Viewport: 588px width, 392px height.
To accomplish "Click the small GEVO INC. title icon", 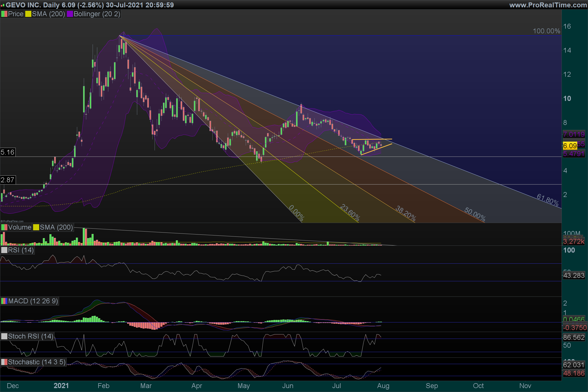I will pyautogui.click(x=2, y=5).
